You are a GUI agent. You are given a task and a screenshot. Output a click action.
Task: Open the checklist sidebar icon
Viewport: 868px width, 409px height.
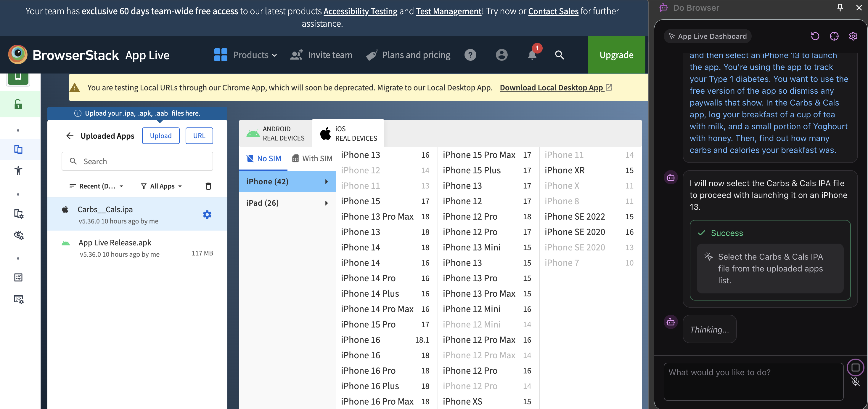tap(18, 277)
